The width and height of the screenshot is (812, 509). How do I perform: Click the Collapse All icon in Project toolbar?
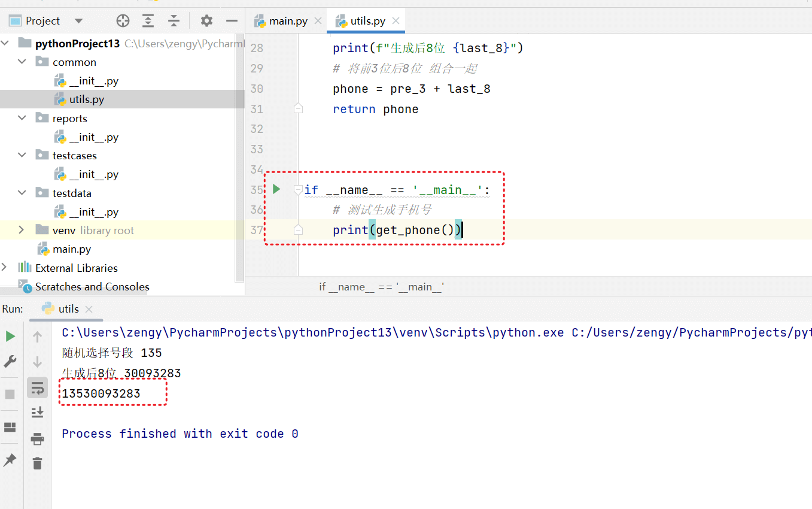point(174,21)
